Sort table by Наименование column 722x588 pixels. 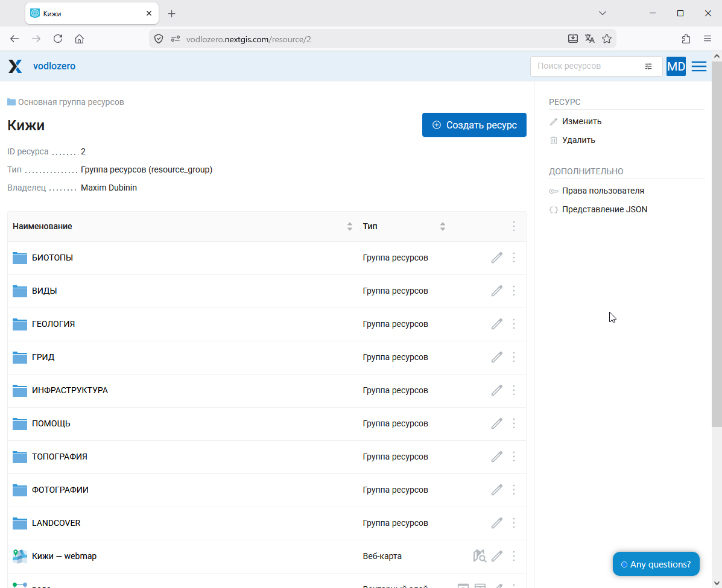point(350,227)
